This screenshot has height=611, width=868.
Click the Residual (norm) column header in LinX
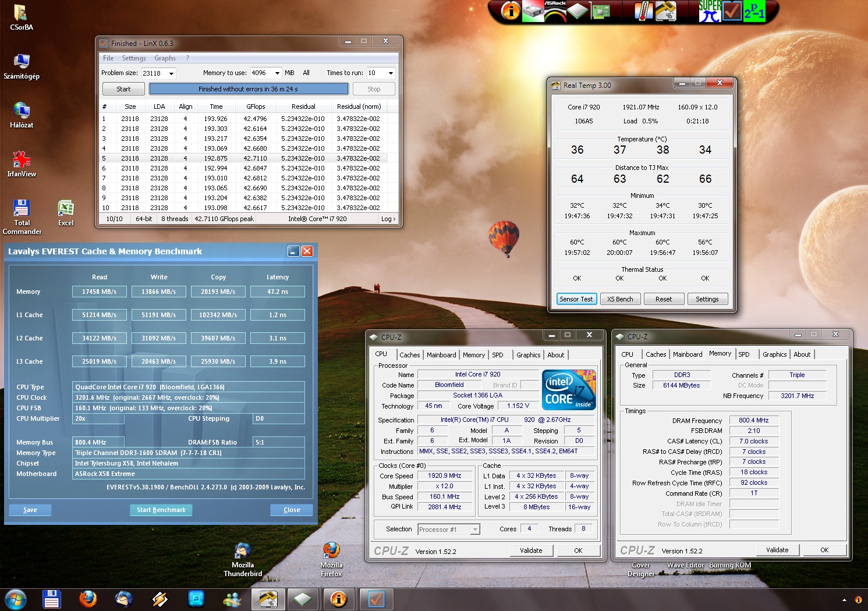pyautogui.click(x=359, y=106)
